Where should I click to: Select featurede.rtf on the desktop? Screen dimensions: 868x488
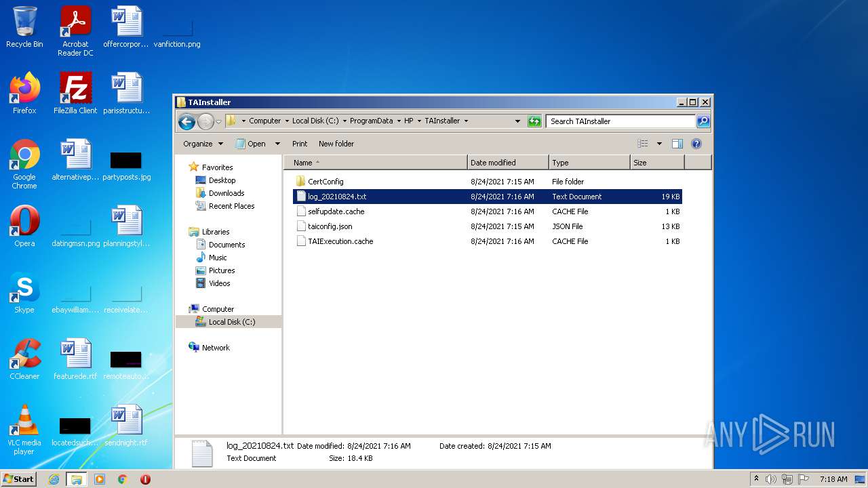pos(75,359)
